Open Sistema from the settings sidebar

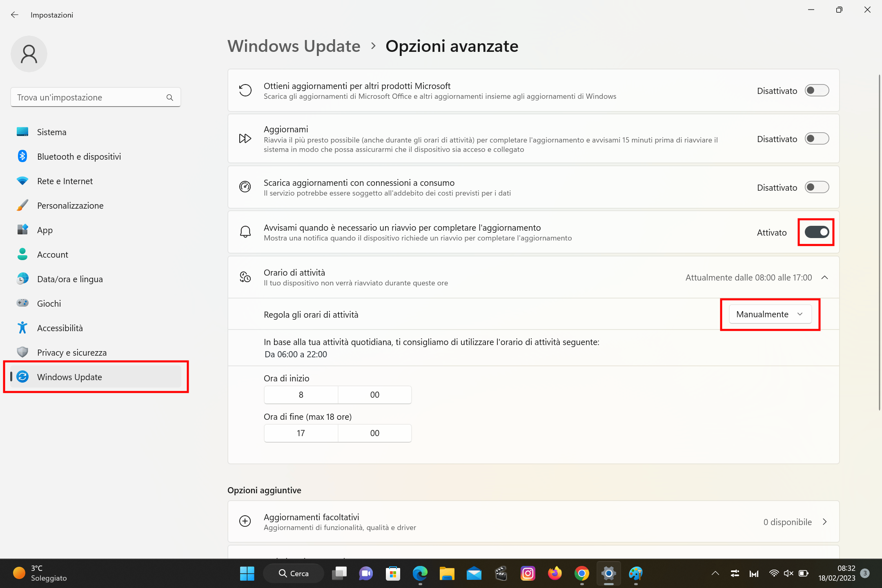tap(52, 132)
